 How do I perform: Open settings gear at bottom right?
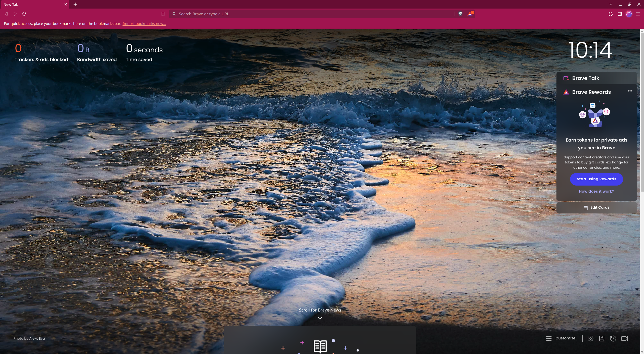pos(590,338)
